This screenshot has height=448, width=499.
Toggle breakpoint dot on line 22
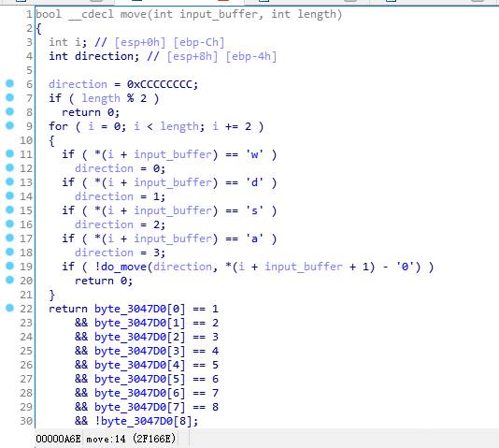(10, 308)
